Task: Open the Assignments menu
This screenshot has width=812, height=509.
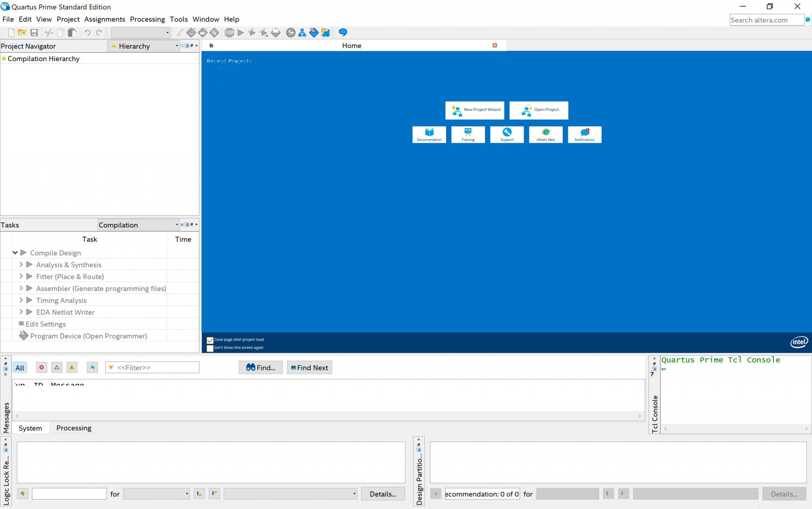Action: (x=104, y=19)
